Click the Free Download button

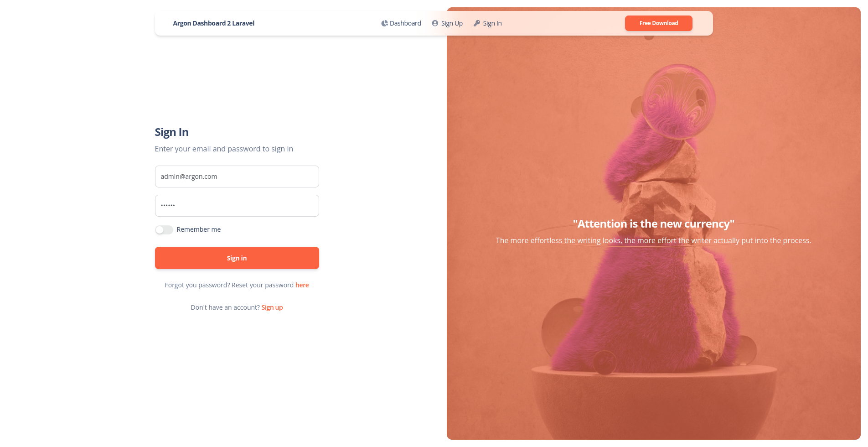point(659,23)
